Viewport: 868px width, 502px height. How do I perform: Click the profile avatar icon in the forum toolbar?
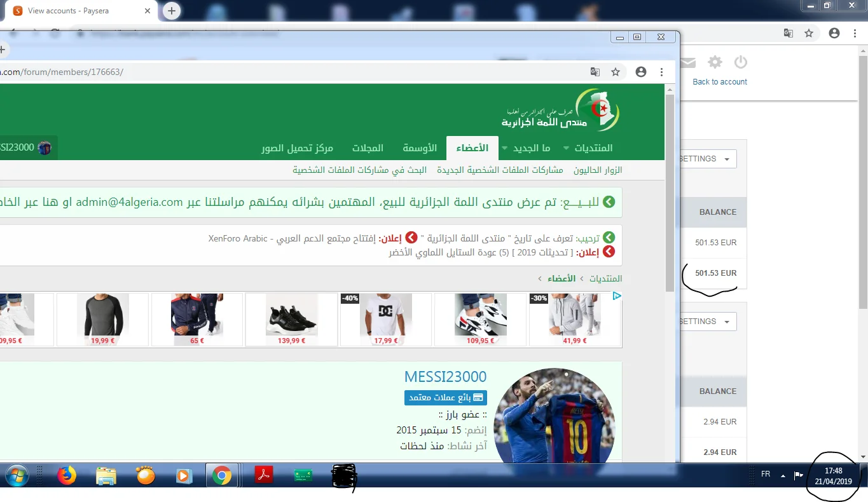click(x=641, y=72)
